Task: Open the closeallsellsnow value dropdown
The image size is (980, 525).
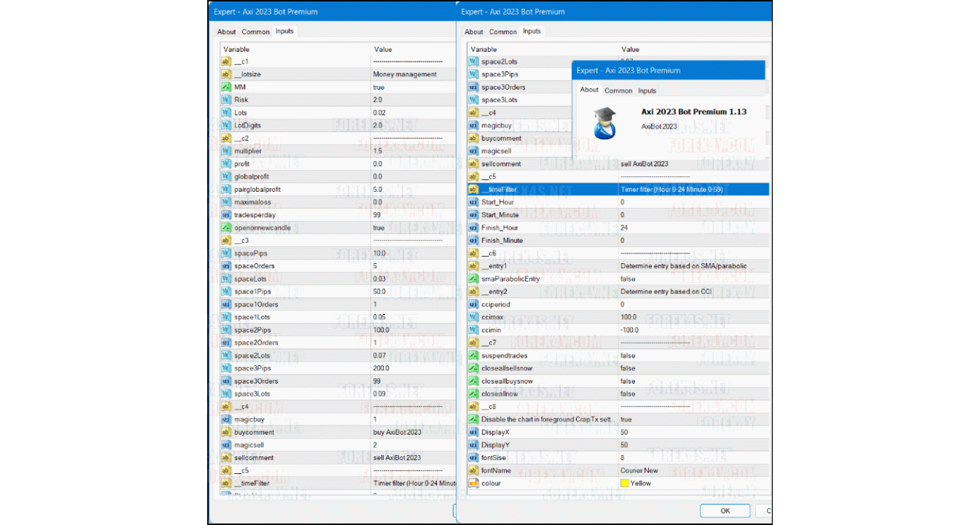Action: click(x=628, y=368)
